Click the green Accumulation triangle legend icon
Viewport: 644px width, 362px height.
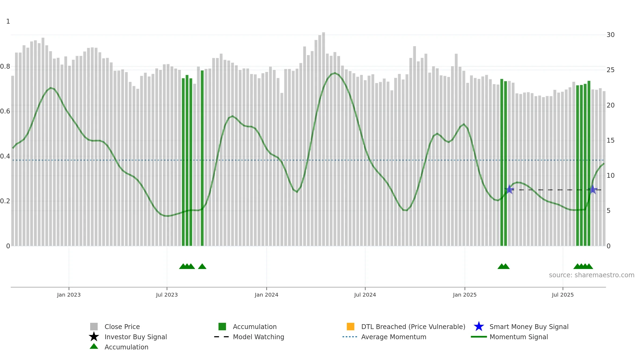94,346
